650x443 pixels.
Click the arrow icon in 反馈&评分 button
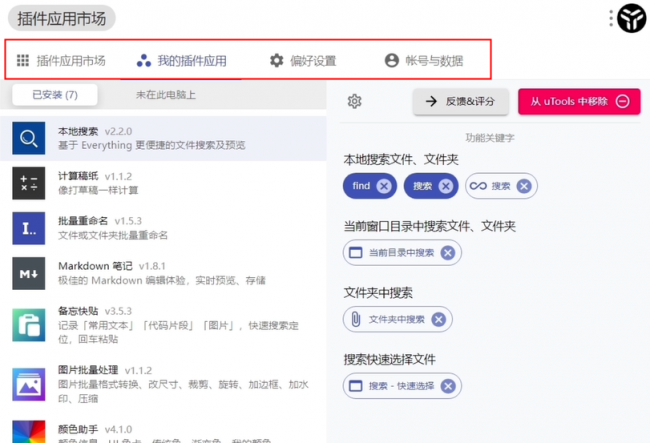pos(431,101)
